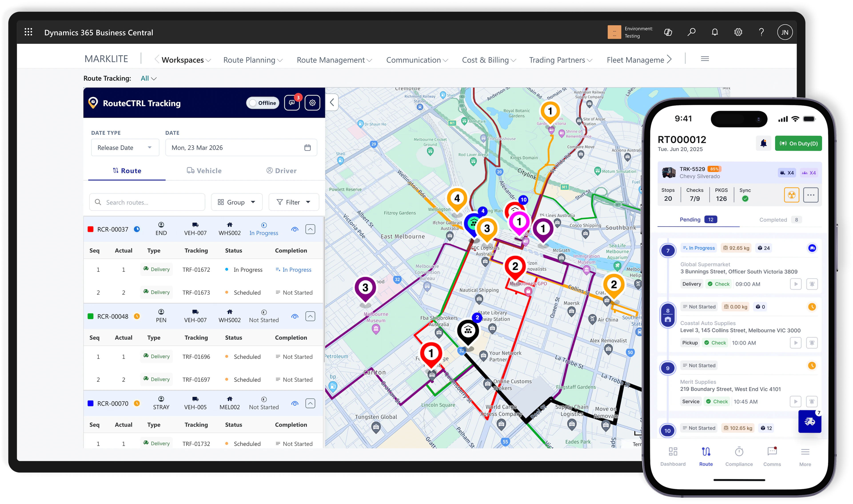
Task: Tap alert icon for Merit Supplies stop
Action: point(812,402)
